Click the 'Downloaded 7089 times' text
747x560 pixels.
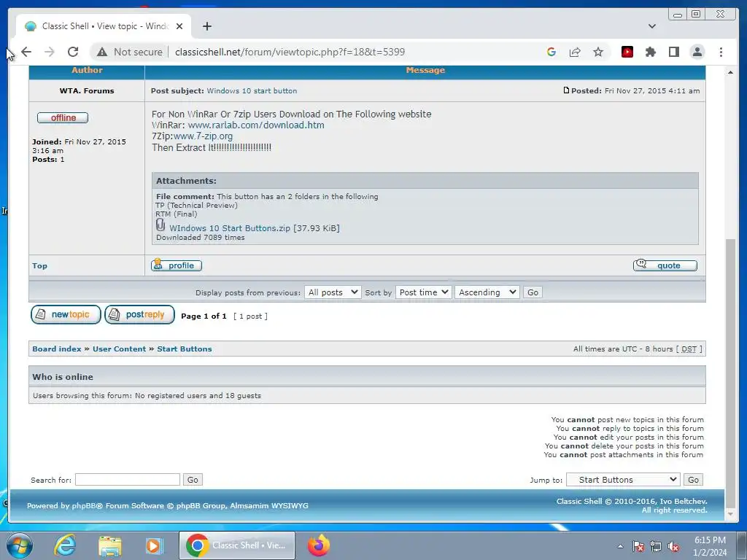[x=201, y=238]
